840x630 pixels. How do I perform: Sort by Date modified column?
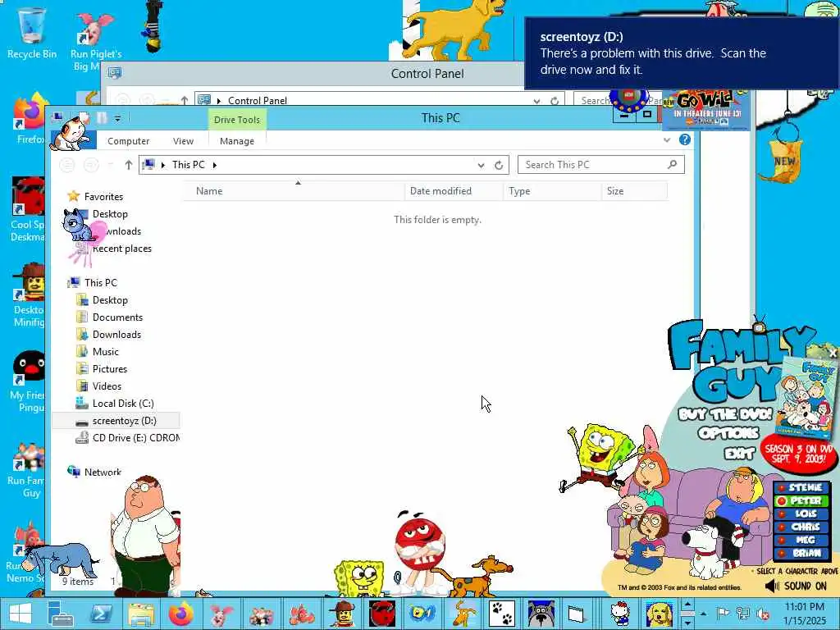pos(453,190)
